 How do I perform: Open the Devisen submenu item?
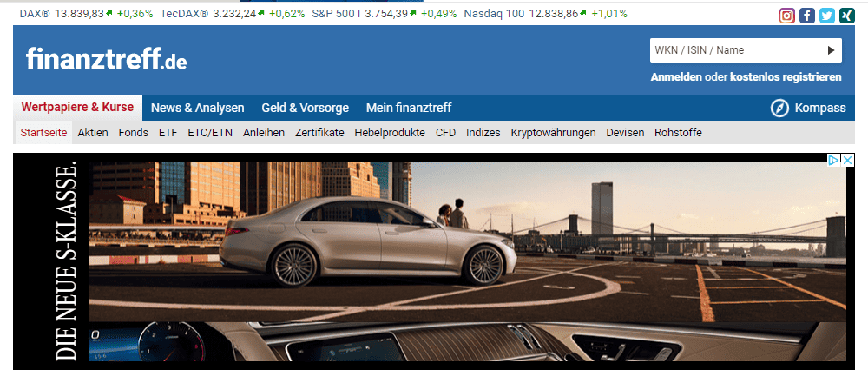pos(625,133)
